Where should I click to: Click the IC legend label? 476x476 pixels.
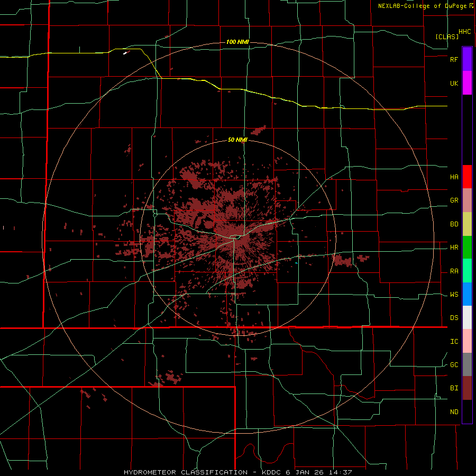(454, 342)
